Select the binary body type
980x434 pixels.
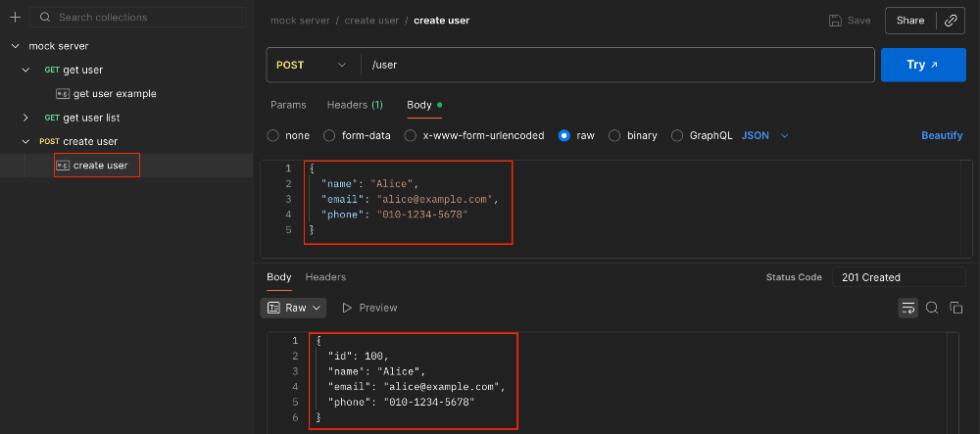pyautogui.click(x=614, y=135)
